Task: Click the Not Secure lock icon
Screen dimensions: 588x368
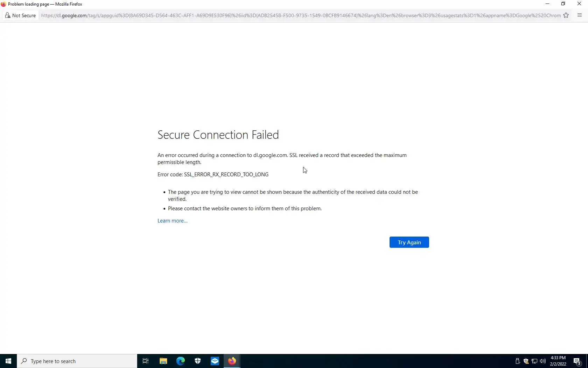Action: 8,15
